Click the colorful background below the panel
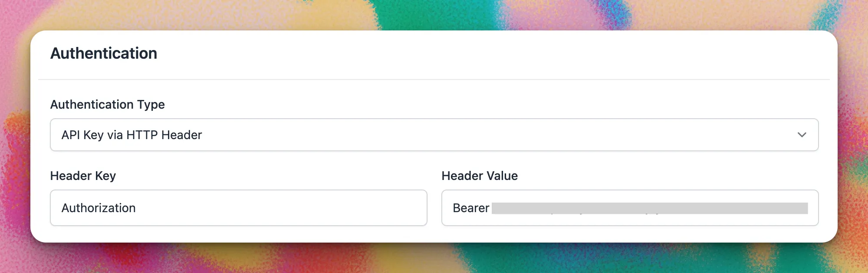Screen dimensions: 868x273 click(434, 258)
